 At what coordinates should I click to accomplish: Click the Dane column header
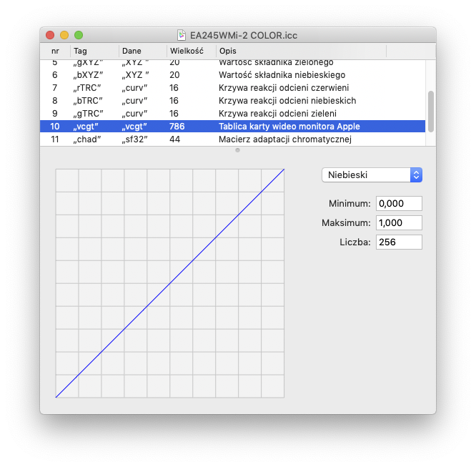[142, 51]
